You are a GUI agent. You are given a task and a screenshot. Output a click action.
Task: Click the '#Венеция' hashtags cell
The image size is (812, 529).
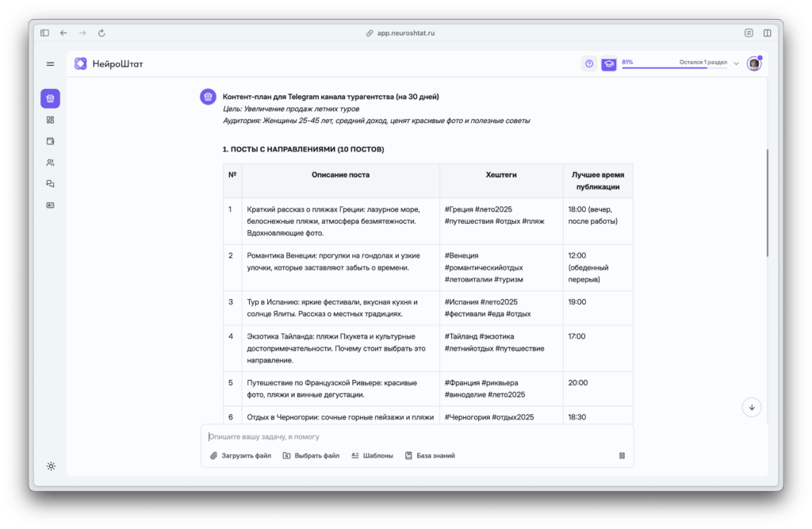pyautogui.click(x=501, y=267)
